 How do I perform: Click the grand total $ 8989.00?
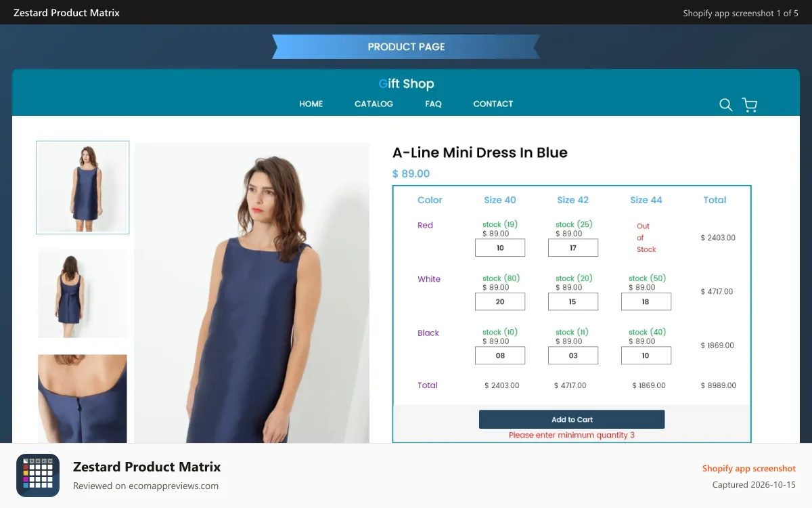coord(718,385)
